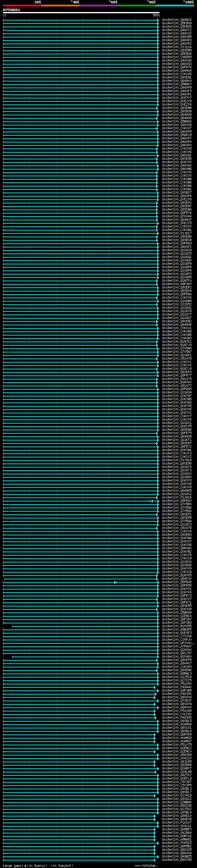
Task: Select hit label UniRef100_Q19LA8
Action: click(177, 772)
